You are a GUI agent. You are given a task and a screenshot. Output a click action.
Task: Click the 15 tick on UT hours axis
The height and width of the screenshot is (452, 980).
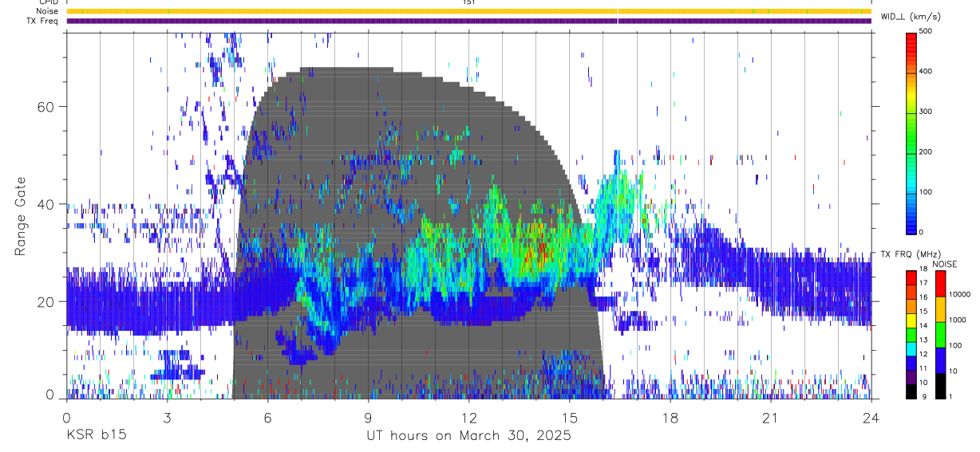point(570,417)
